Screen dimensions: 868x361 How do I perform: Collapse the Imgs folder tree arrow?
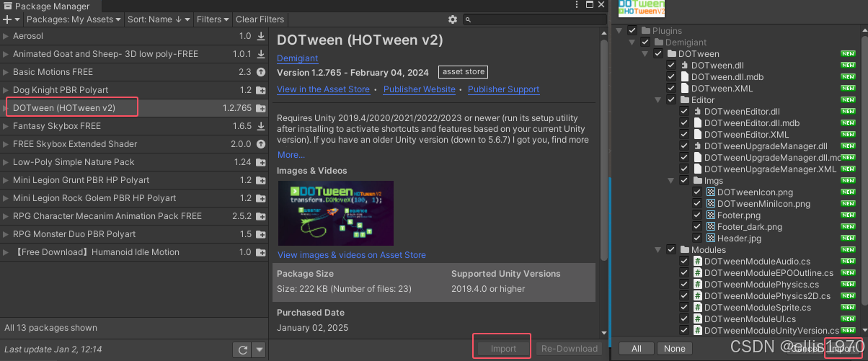(671, 181)
